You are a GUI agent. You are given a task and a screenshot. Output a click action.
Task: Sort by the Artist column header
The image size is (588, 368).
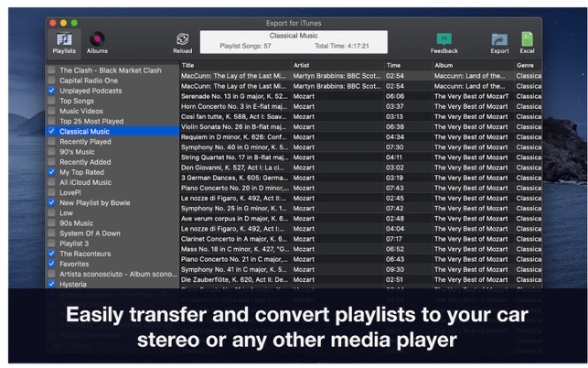[337, 66]
